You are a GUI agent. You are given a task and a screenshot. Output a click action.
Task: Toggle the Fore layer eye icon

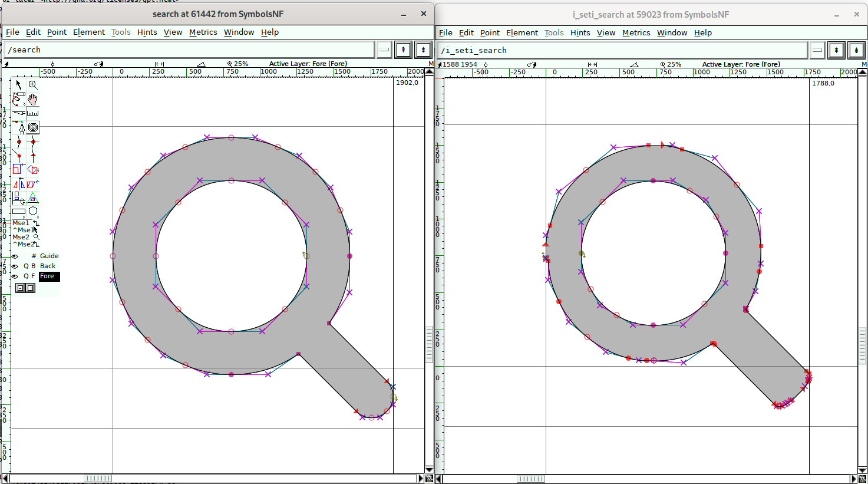tap(15, 276)
